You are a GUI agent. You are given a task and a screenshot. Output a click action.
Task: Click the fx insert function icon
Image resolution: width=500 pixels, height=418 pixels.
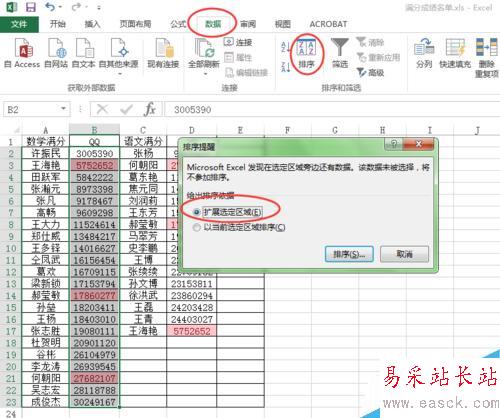click(150, 109)
